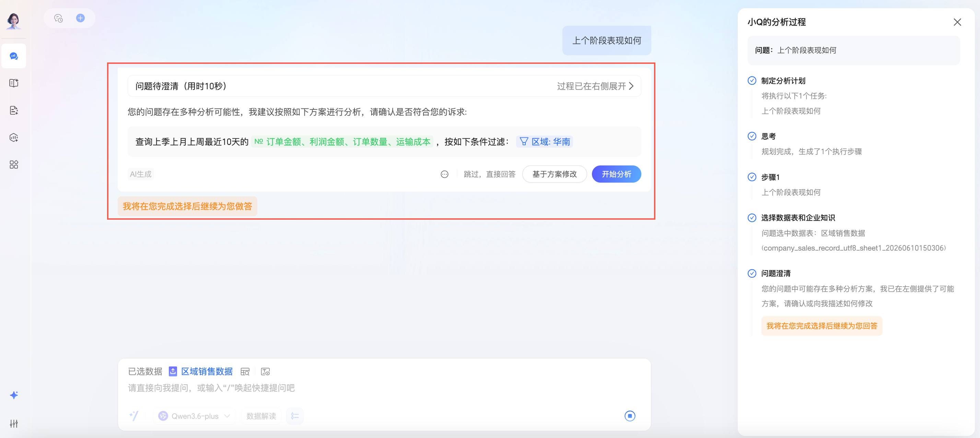Click the 制定分析计划 step

[783, 81]
